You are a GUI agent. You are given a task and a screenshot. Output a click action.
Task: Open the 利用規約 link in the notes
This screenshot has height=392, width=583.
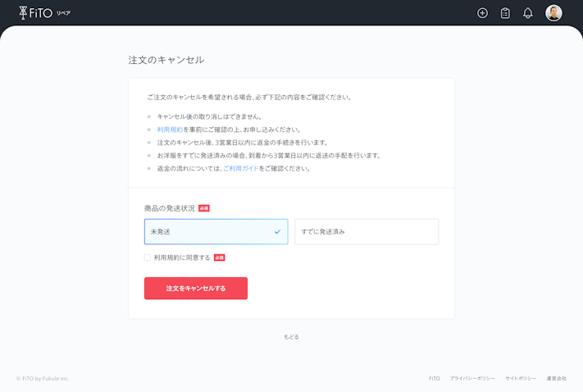[170, 130]
